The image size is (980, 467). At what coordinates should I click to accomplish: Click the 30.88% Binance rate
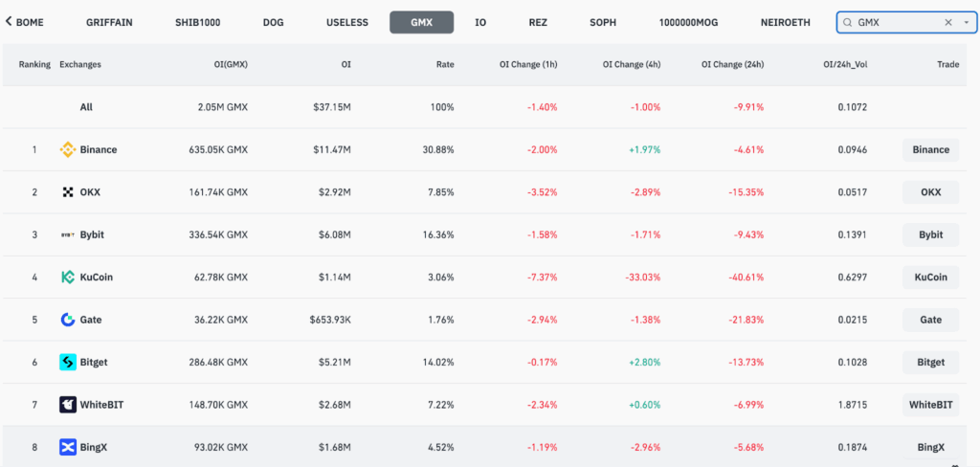[437, 150]
